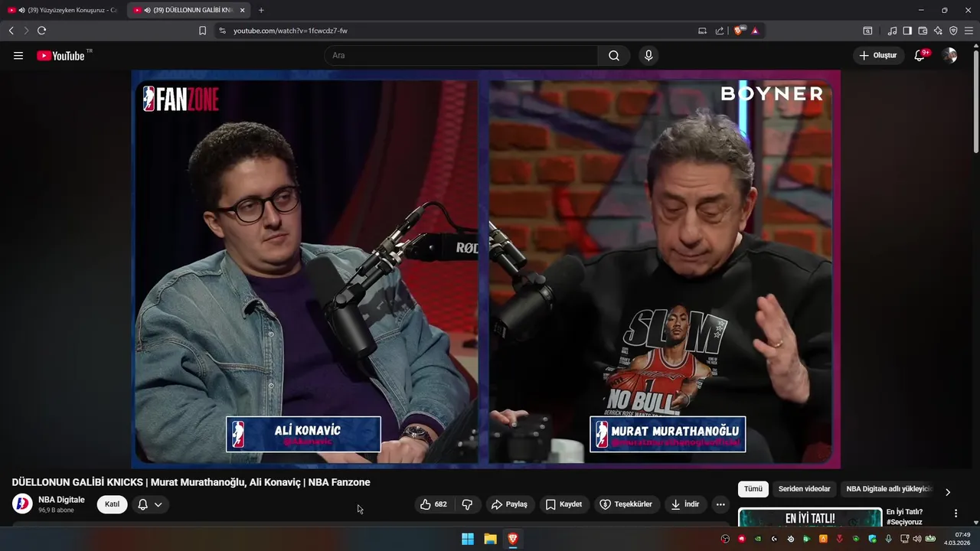The height and width of the screenshot is (551, 980).
Task: Close the DÜELLONUN GALİBİ browser tab
Action: coord(242,10)
